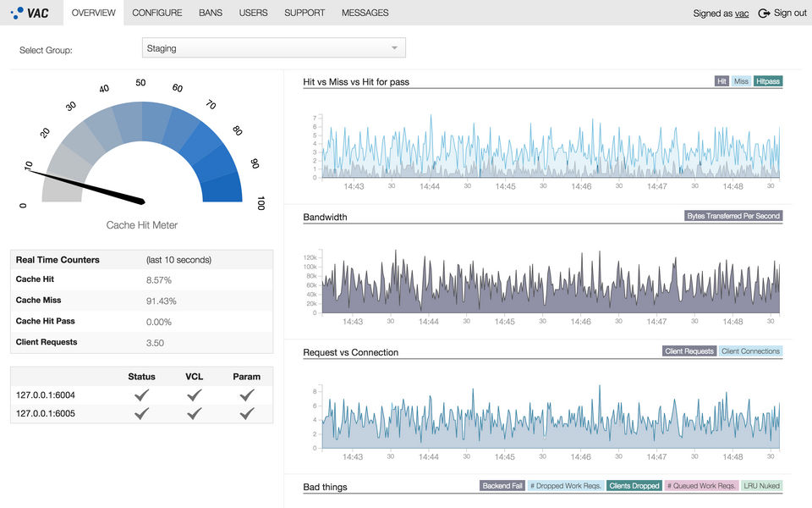Click VCL checkmark for 127.0.0.1:6005

click(195, 413)
